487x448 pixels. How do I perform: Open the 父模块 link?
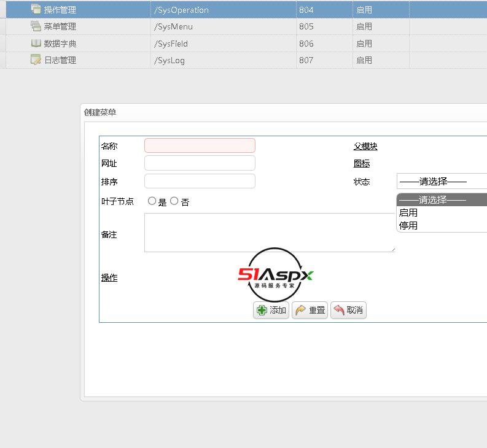[x=365, y=146]
